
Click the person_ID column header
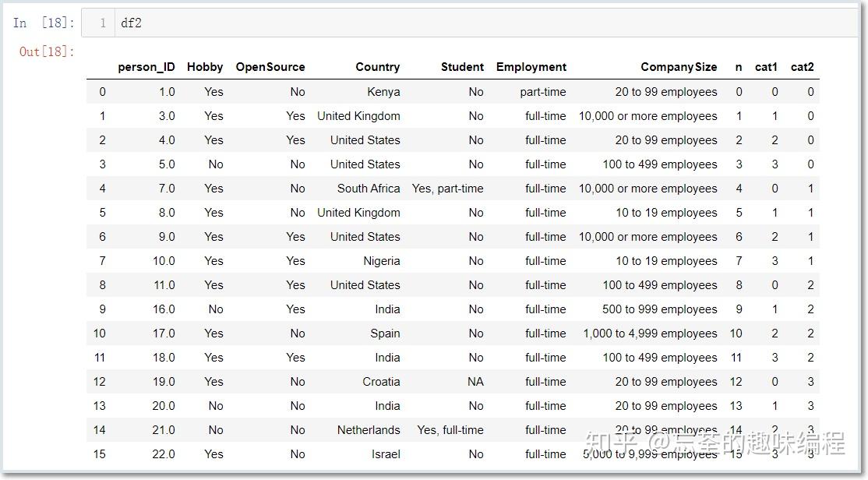tap(146, 67)
